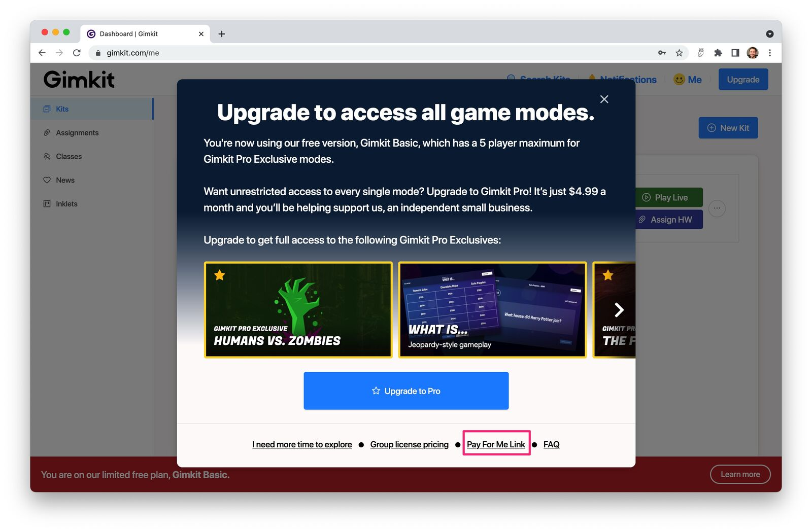Image resolution: width=812 pixels, height=532 pixels.
Task: Select Humans vs. Zombies mode thumbnail
Action: [x=298, y=310]
